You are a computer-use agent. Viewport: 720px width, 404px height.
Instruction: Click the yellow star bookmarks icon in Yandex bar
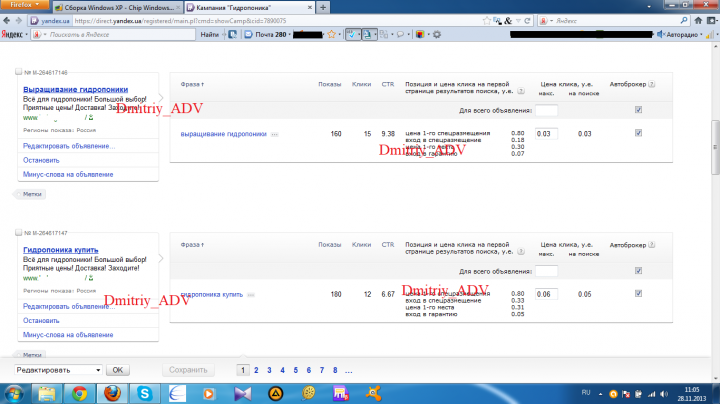coord(332,34)
